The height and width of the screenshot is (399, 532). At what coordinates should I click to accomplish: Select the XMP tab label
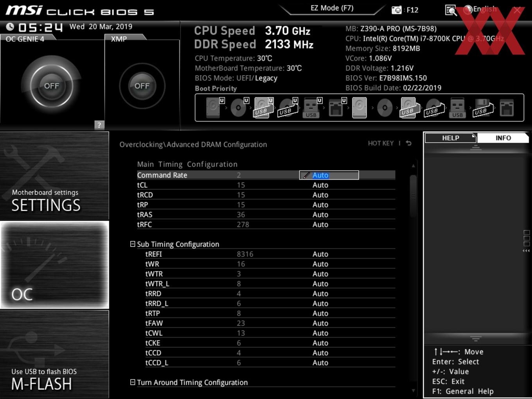coord(119,39)
